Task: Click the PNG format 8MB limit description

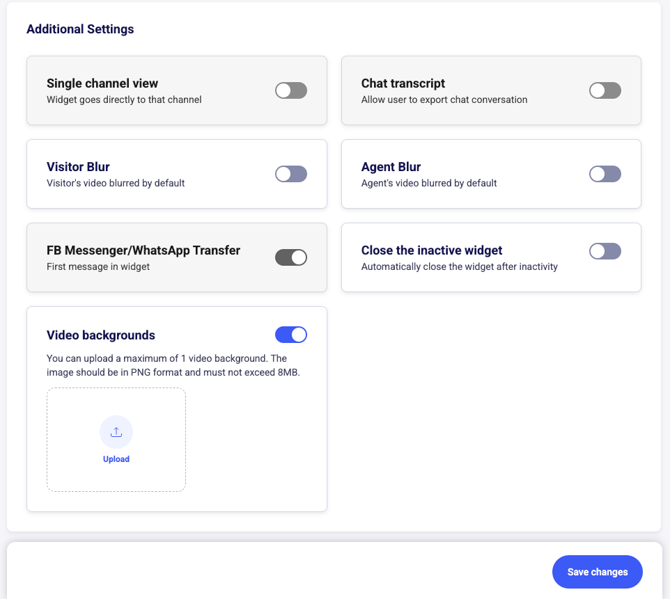Action: [173, 365]
